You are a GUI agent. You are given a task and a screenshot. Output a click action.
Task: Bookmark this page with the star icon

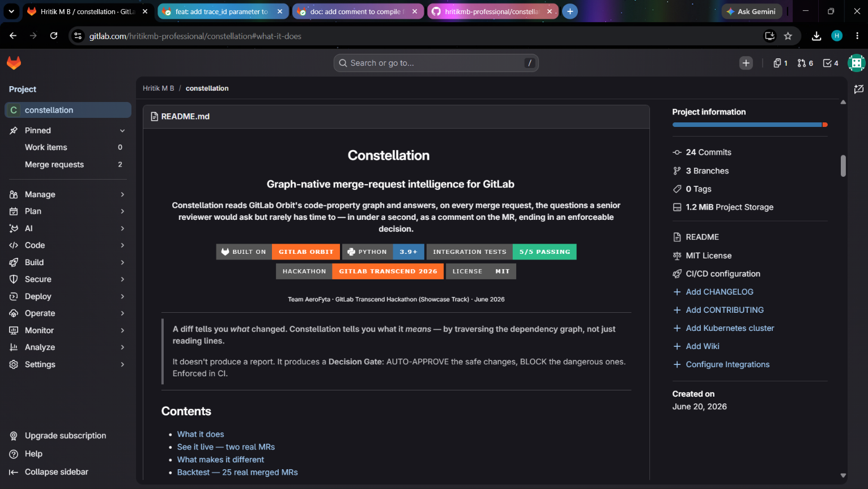[788, 36]
